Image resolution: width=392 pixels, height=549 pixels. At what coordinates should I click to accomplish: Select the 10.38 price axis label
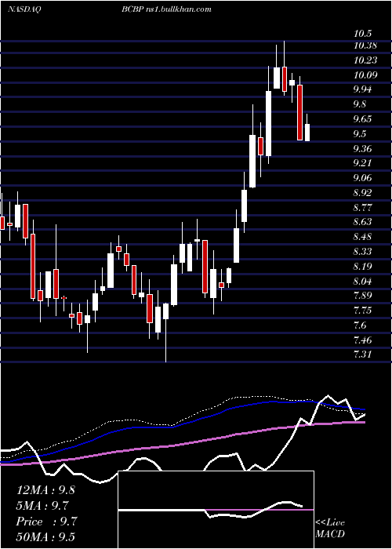(365, 45)
